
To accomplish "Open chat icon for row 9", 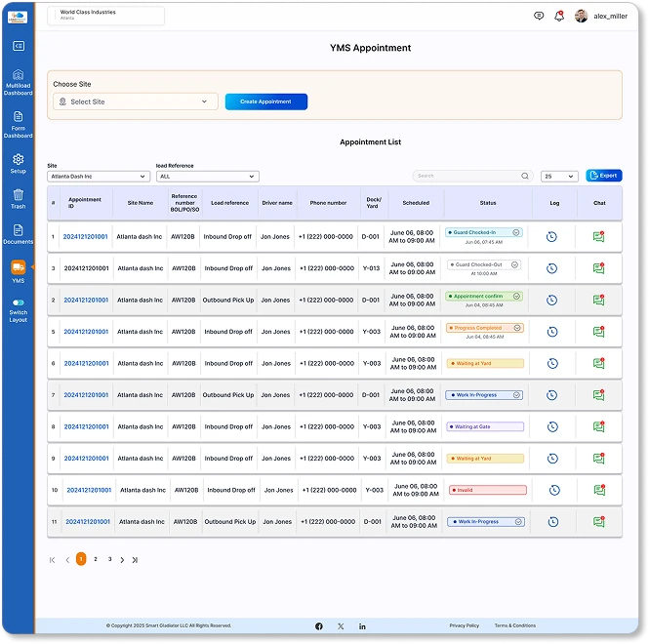I will click(x=598, y=459).
